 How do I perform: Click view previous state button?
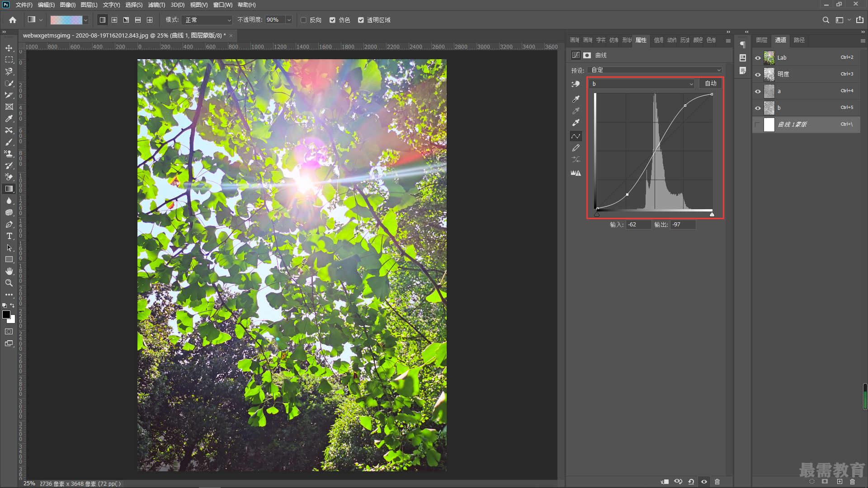[678, 482]
